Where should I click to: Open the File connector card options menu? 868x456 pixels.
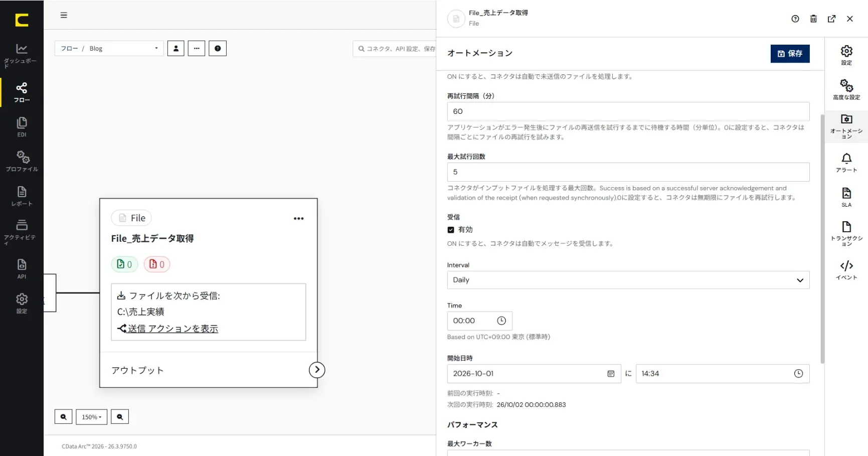[299, 218]
